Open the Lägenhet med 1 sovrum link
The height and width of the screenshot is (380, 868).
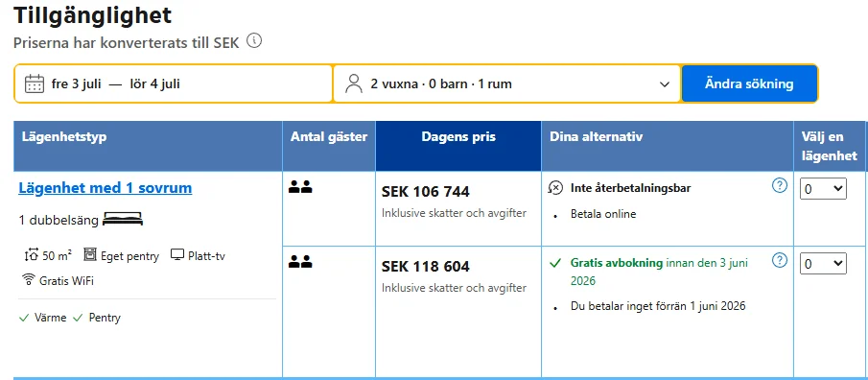pyautogui.click(x=106, y=188)
